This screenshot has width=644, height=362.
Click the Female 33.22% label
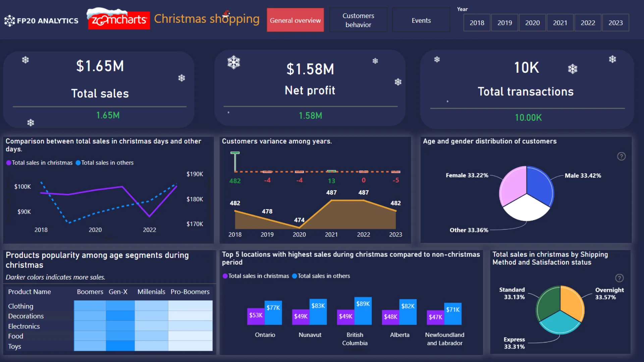coord(467,175)
